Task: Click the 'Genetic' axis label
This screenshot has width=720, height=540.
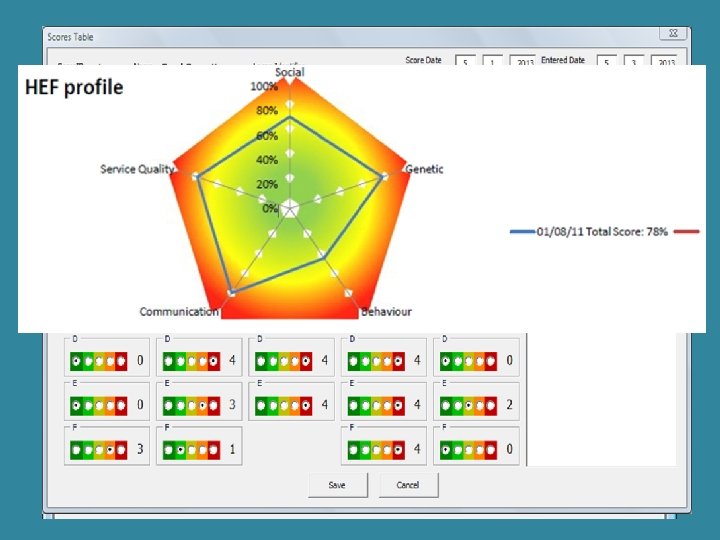Action: [x=424, y=169]
